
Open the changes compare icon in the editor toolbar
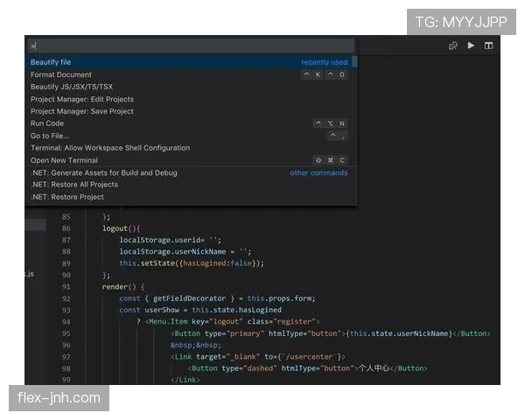452,45
